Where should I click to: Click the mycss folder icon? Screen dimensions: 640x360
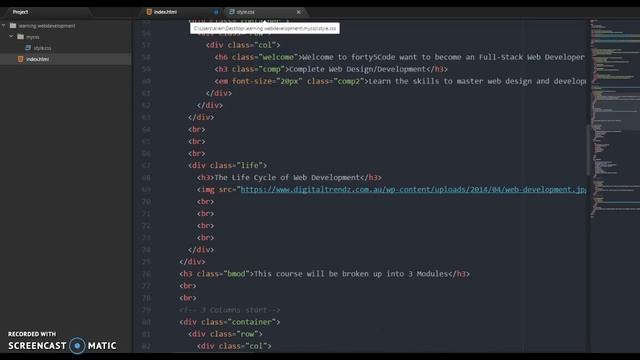click(x=20, y=37)
